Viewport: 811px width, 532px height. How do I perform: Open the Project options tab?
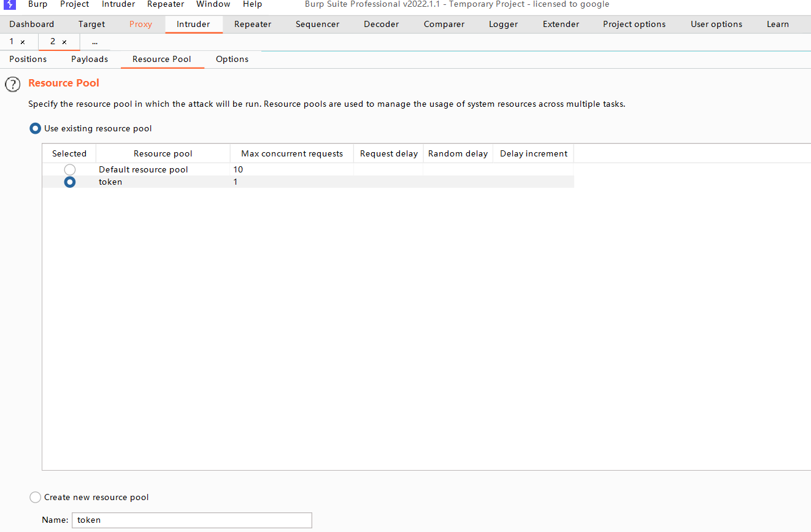point(634,24)
